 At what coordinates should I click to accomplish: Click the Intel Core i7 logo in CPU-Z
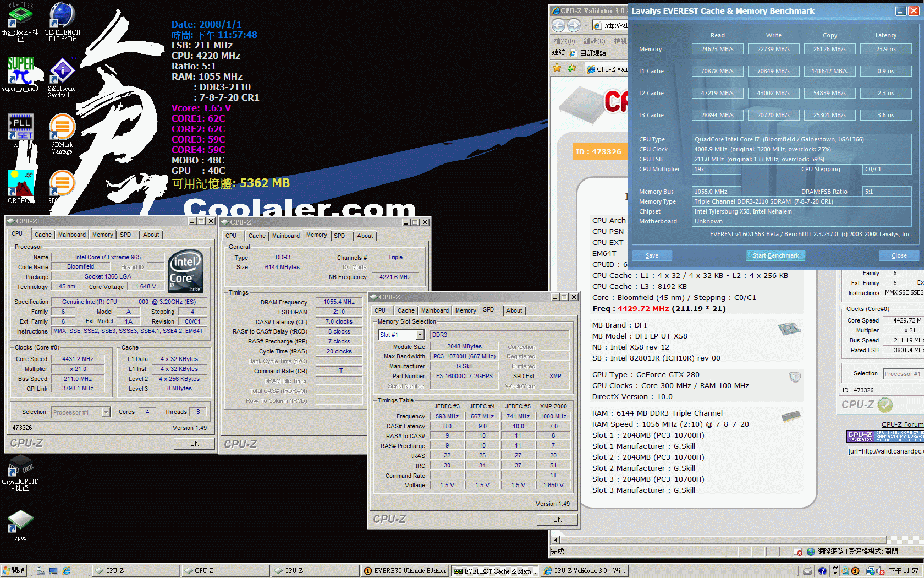(185, 270)
